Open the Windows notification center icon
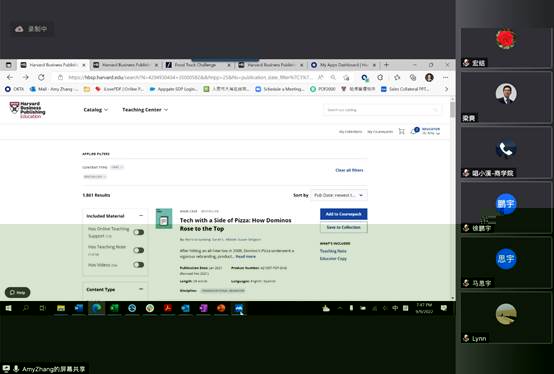 tap(444, 308)
